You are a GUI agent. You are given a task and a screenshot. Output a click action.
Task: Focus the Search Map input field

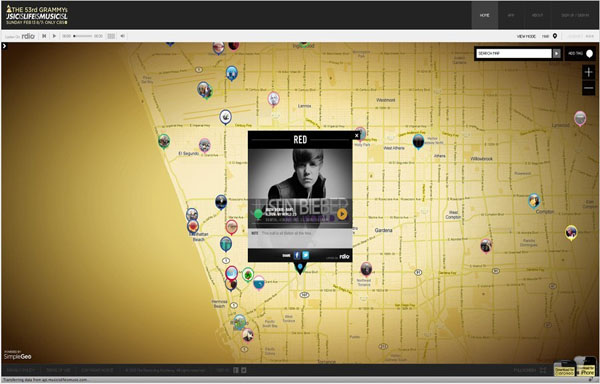click(514, 54)
